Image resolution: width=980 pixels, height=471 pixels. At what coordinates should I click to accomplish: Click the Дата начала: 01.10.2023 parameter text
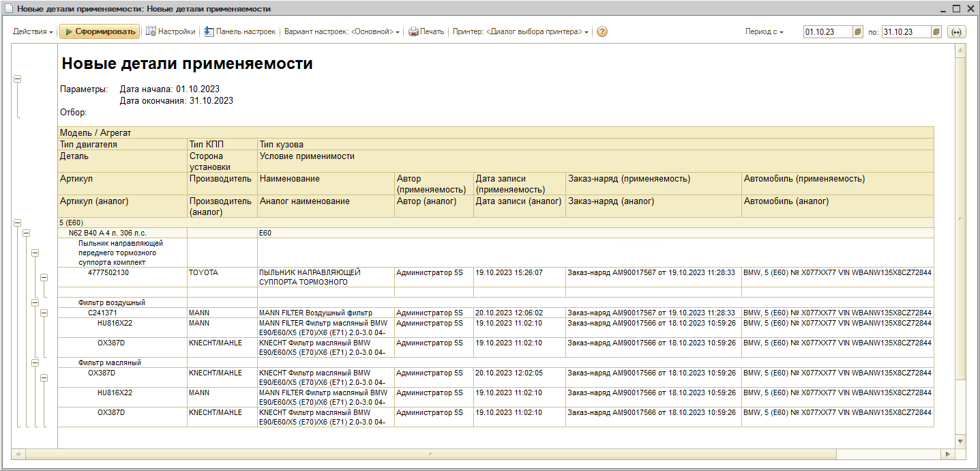click(170, 89)
